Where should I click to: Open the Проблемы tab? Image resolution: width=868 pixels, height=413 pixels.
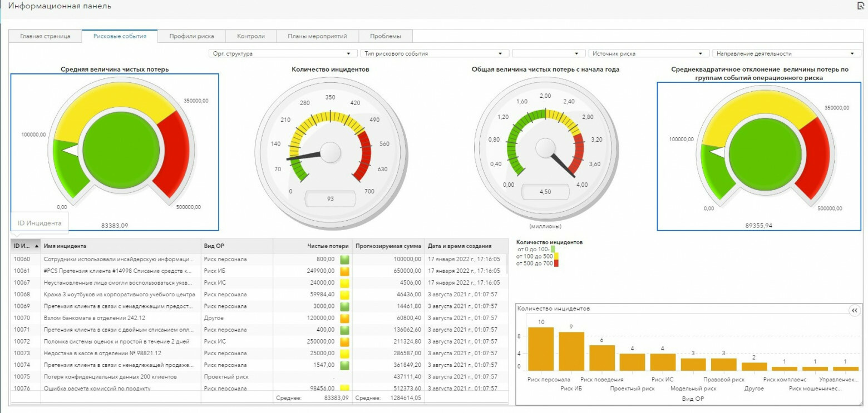point(386,36)
